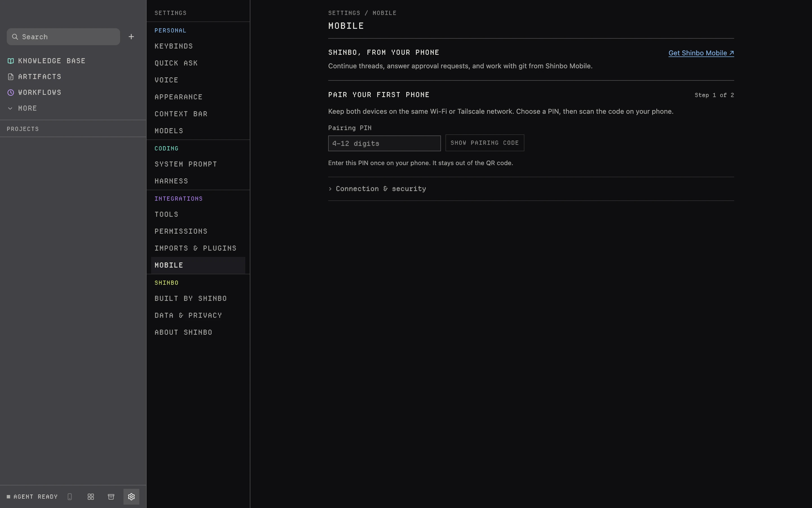
Task: Open Tools settings
Action: 198,214
